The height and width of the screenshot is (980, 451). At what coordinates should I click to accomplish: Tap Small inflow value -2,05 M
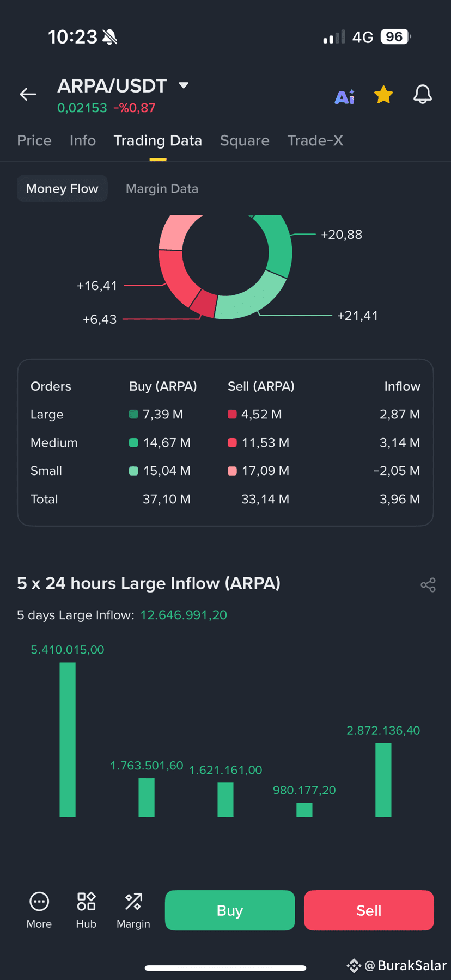[397, 471]
